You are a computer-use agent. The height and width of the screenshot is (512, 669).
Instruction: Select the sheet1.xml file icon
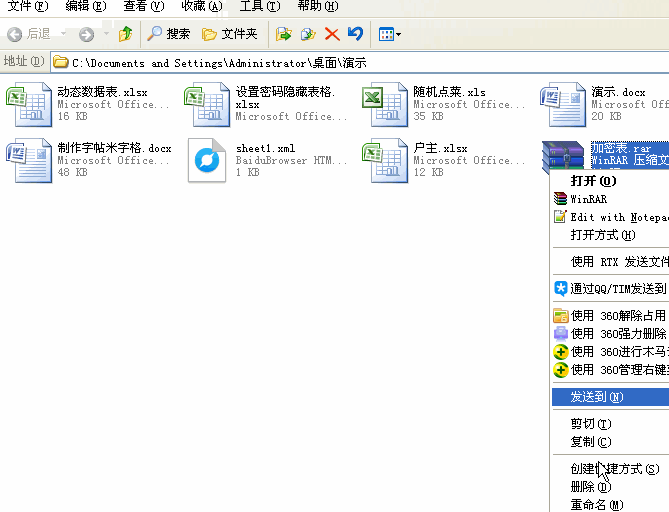[x=207, y=160]
